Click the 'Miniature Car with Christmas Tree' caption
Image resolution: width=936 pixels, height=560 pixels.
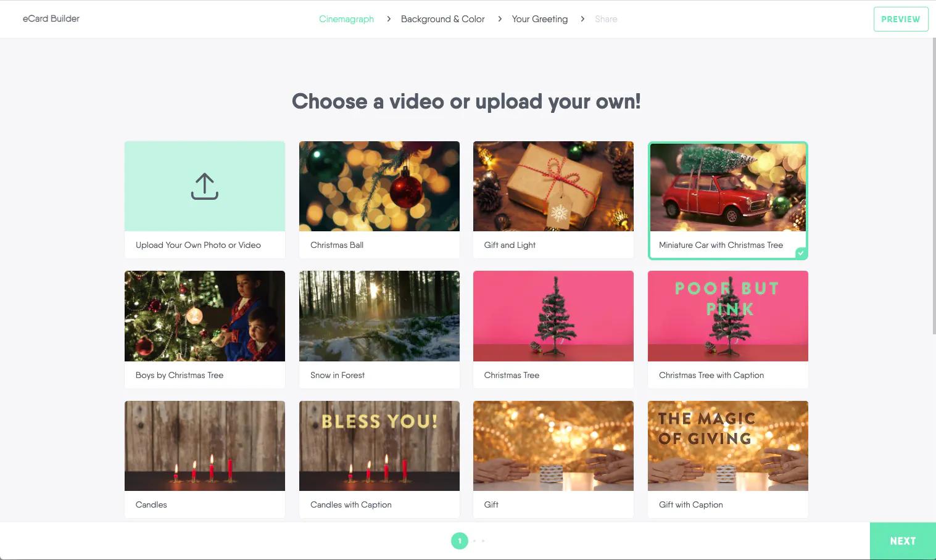(x=721, y=245)
